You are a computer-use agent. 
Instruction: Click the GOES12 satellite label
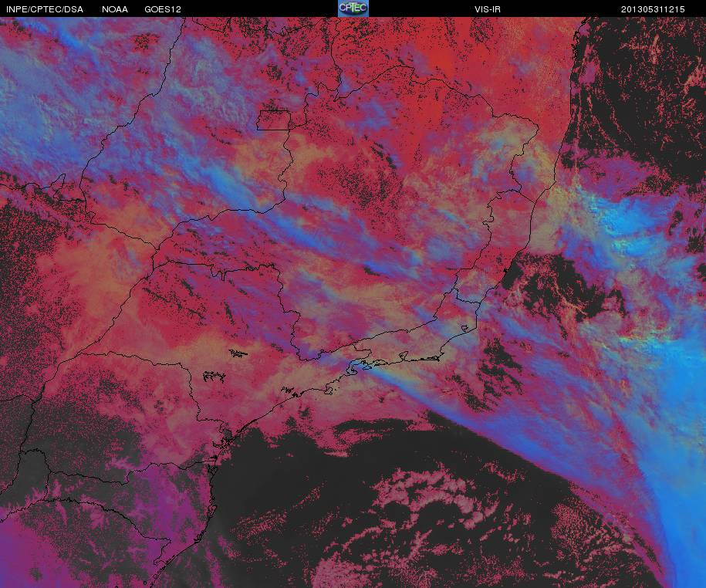[x=163, y=9]
